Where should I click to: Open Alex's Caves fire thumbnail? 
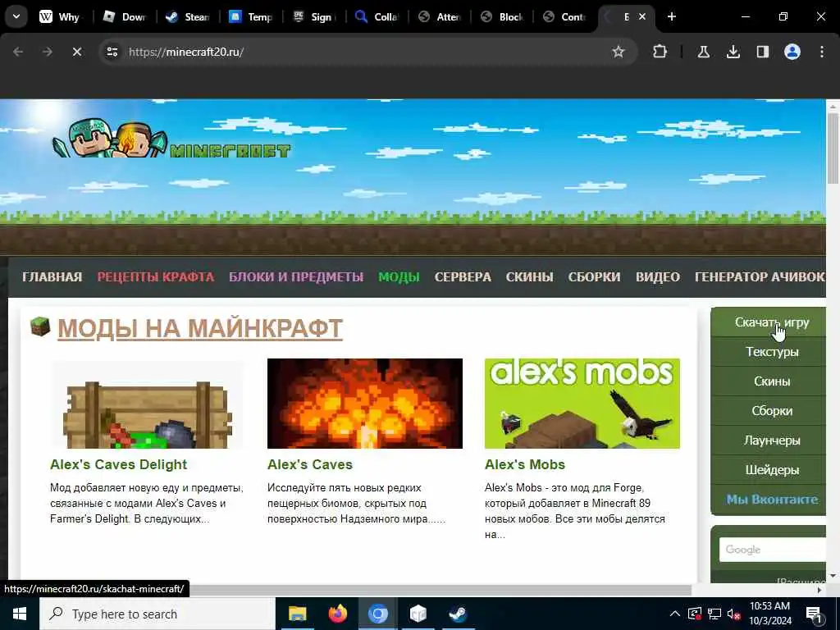365,404
